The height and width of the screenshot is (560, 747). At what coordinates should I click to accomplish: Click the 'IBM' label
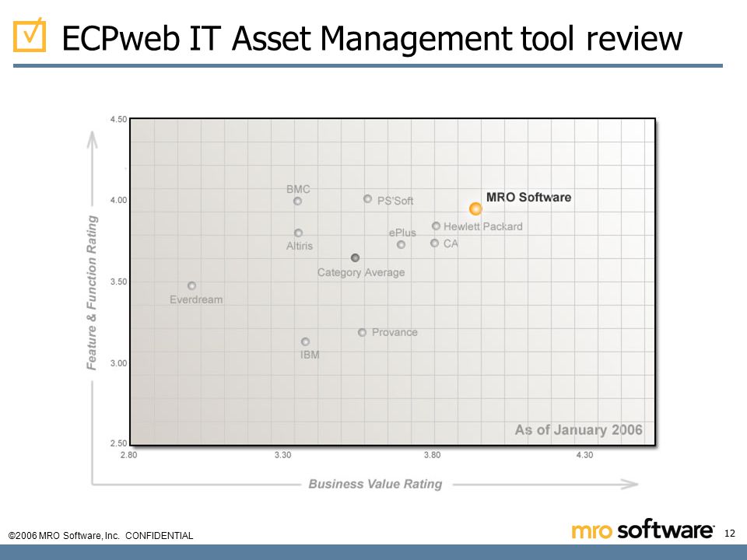point(310,355)
